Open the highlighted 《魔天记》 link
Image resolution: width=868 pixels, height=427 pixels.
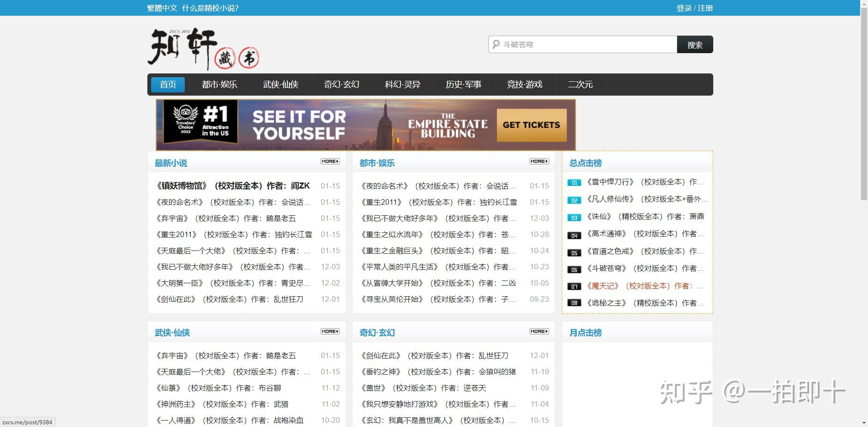645,286
